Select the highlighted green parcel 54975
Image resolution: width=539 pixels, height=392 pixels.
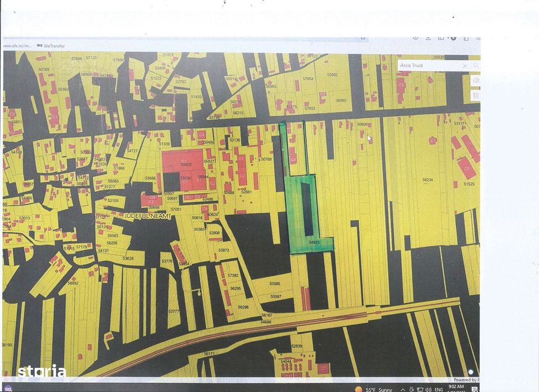tap(314, 242)
